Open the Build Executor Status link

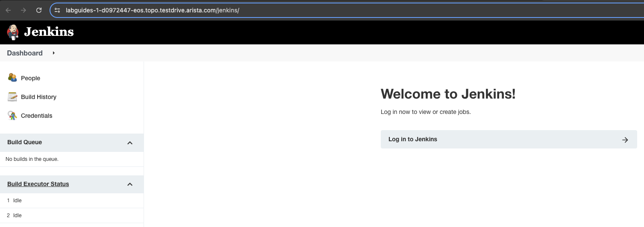tap(38, 184)
